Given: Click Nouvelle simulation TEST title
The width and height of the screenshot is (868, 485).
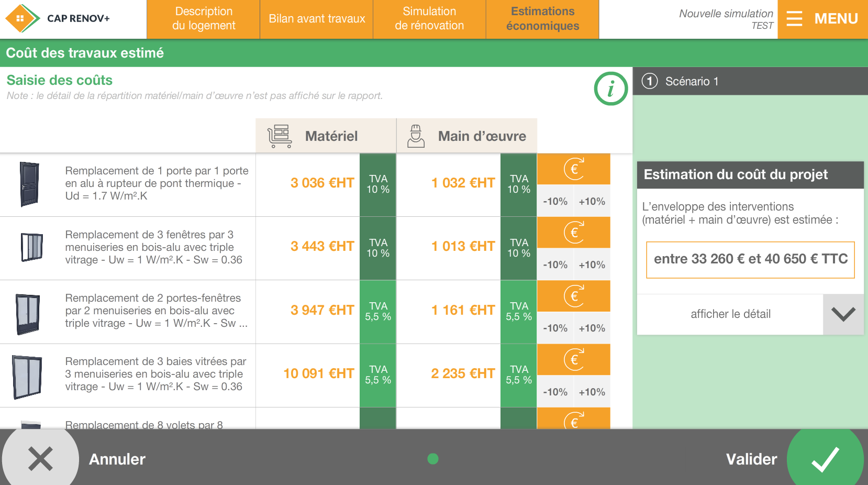Looking at the screenshot, I should (x=726, y=19).
